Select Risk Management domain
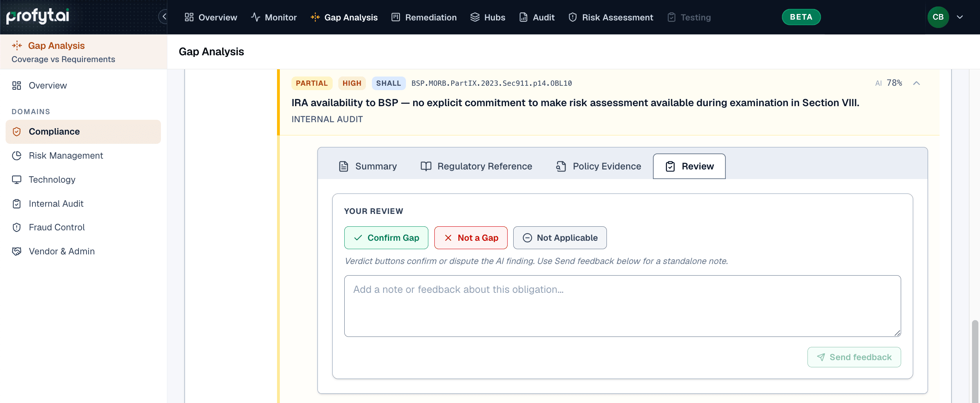The height and width of the screenshot is (403, 980). click(x=83, y=156)
